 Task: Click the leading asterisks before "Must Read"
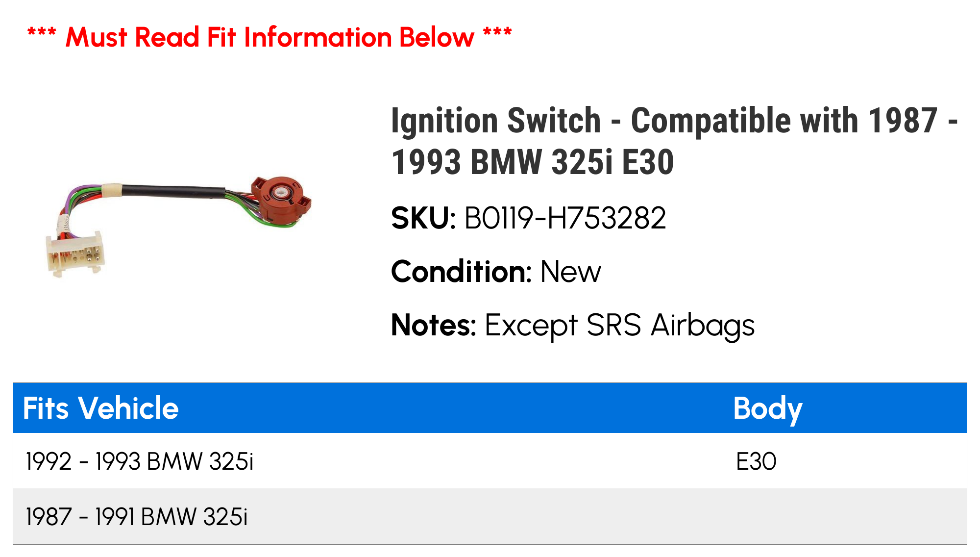tap(42, 35)
